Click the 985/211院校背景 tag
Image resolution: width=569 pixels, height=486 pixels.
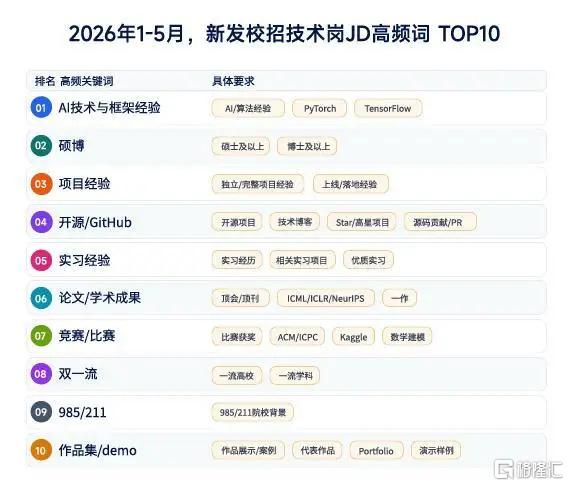pos(253,412)
